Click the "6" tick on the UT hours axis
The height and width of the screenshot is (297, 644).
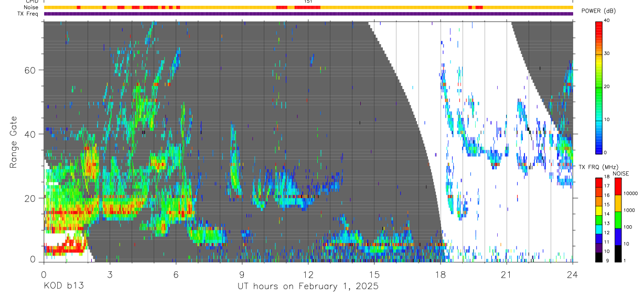[x=176, y=274]
